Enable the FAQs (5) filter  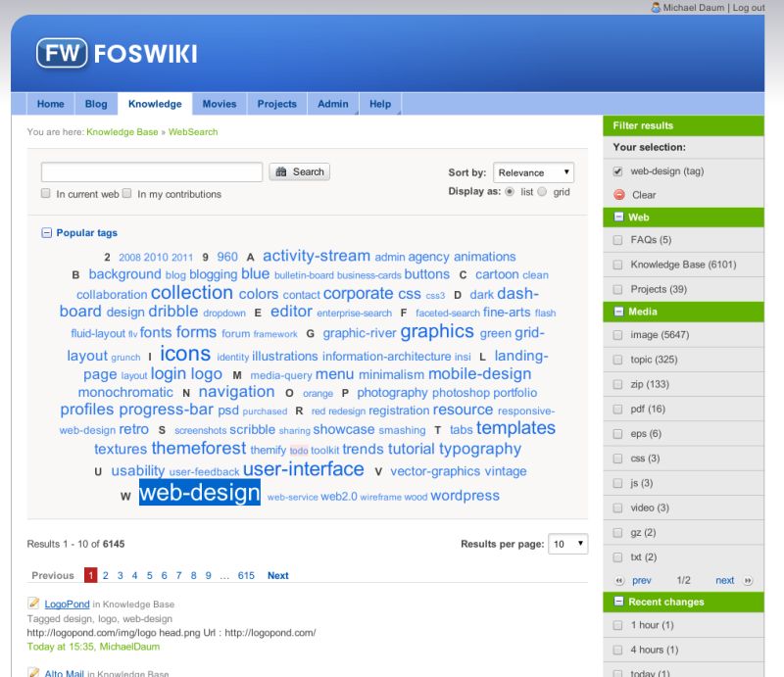point(618,240)
